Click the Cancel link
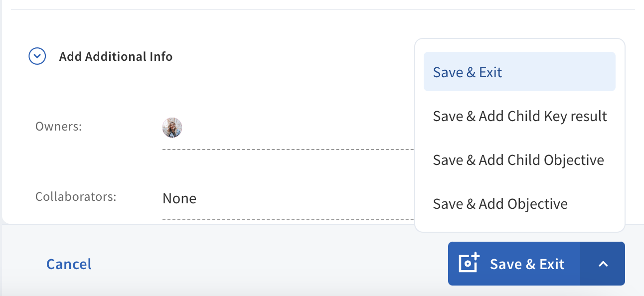 69,264
